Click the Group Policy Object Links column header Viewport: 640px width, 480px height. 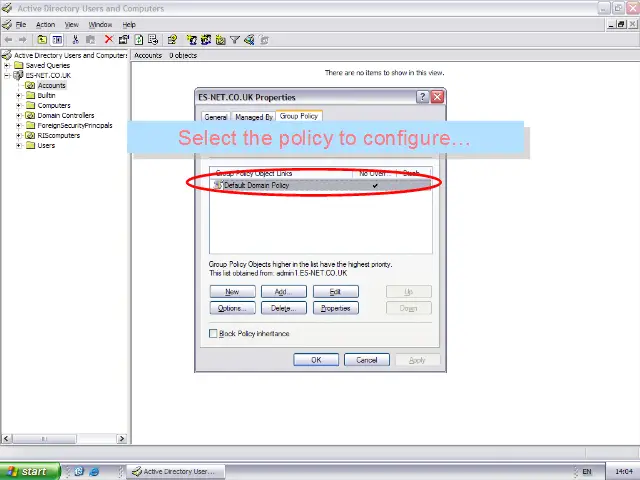tap(282, 173)
